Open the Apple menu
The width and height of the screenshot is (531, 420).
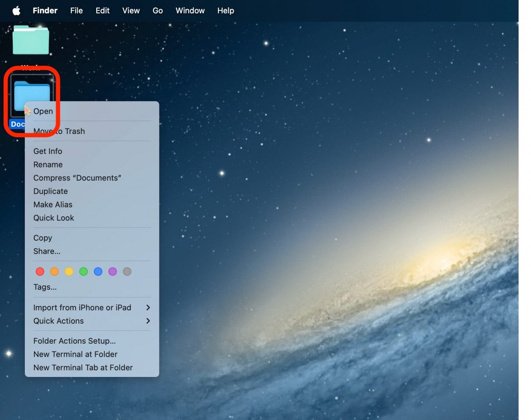pyautogui.click(x=16, y=11)
